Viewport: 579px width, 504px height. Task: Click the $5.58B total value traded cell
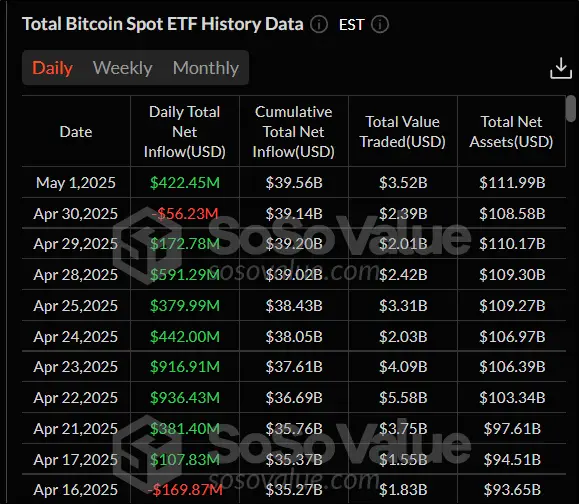[403, 398]
